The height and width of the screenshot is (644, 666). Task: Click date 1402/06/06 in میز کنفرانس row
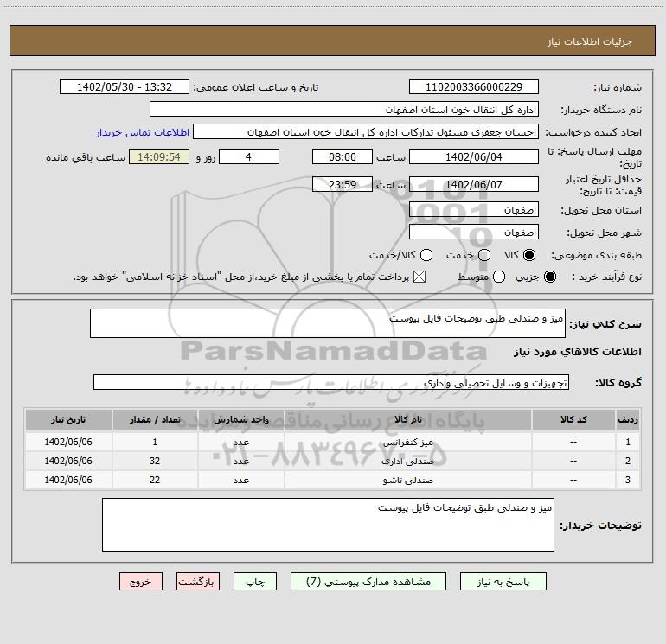(x=68, y=442)
